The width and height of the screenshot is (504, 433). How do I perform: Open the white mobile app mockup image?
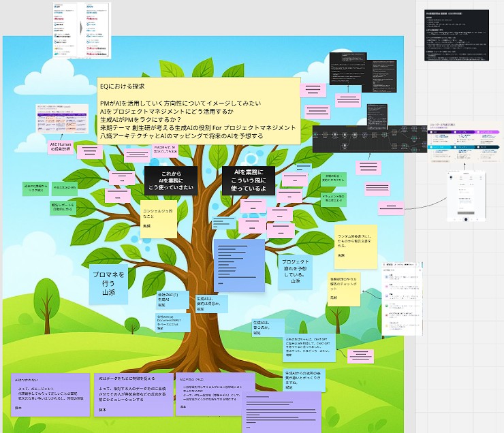466,197
